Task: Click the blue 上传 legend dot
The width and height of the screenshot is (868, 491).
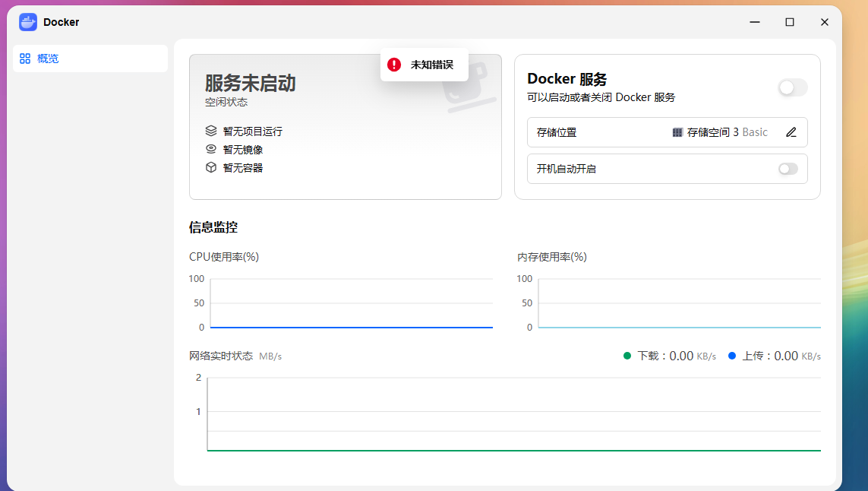Action: point(732,356)
